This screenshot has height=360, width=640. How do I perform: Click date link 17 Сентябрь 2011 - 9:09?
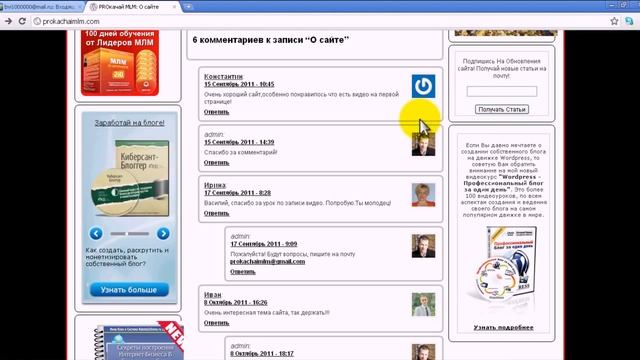point(264,244)
